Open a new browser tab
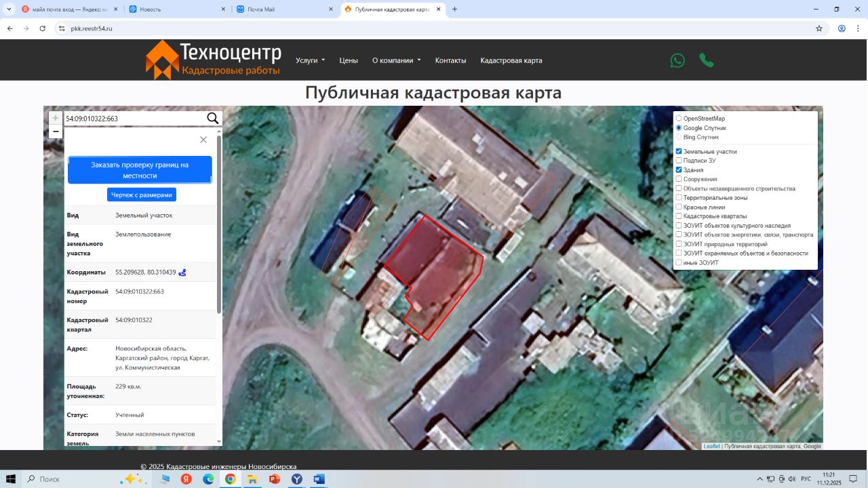 point(454,9)
